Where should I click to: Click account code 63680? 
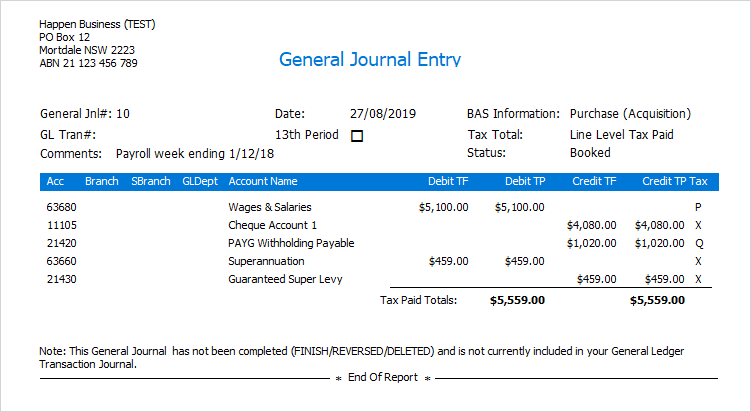tap(62, 208)
